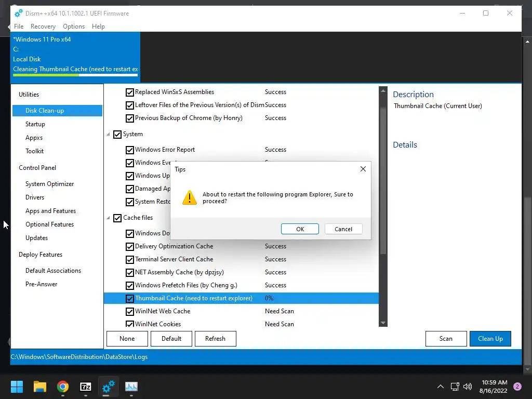Open the Options menu
The height and width of the screenshot is (399, 532).
(74, 26)
